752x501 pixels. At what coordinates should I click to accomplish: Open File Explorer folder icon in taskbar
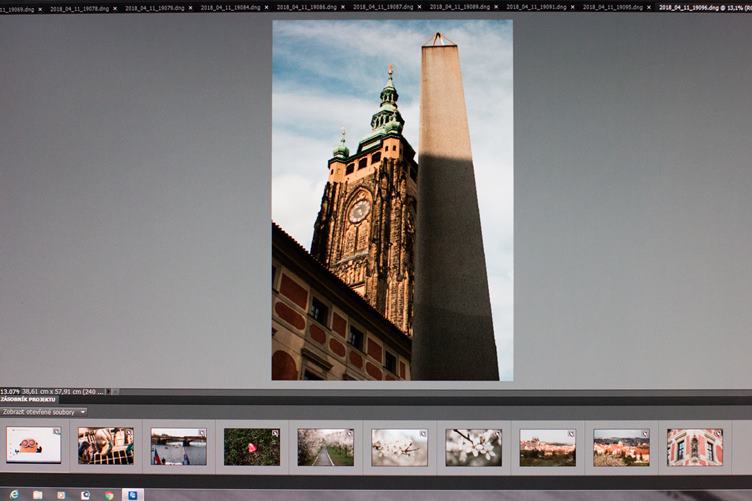pyautogui.click(x=38, y=494)
